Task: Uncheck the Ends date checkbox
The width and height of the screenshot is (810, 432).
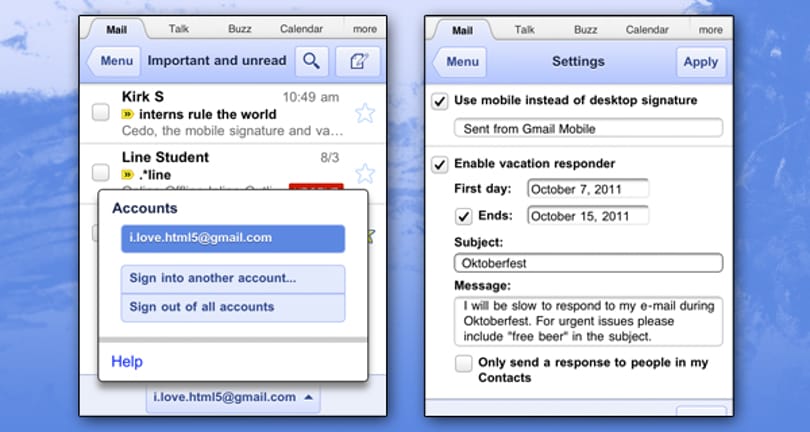Action: [x=463, y=217]
